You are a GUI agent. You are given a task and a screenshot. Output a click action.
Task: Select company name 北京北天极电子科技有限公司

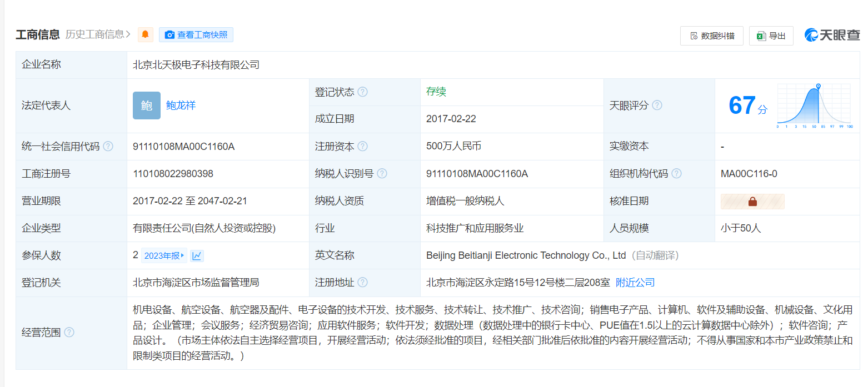point(196,65)
